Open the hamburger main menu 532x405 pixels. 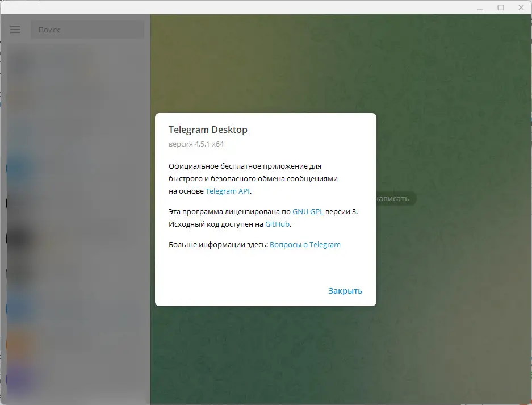click(15, 30)
